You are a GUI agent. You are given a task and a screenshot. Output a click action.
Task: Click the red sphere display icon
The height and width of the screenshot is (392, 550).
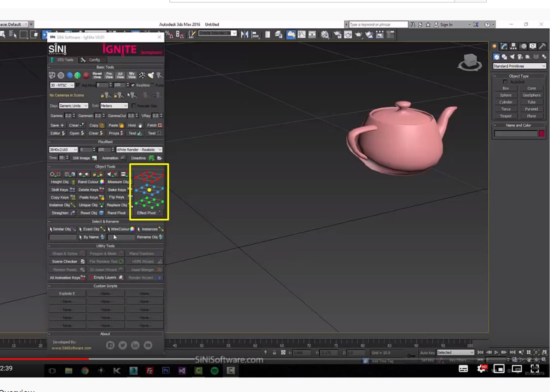[86, 75]
